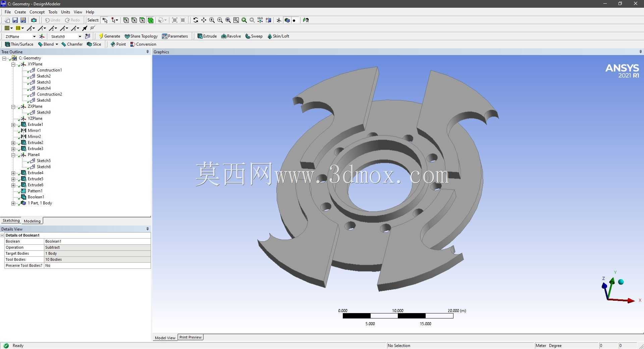644x349 pixels.
Task: Open the Concept menu
Action: pos(37,12)
